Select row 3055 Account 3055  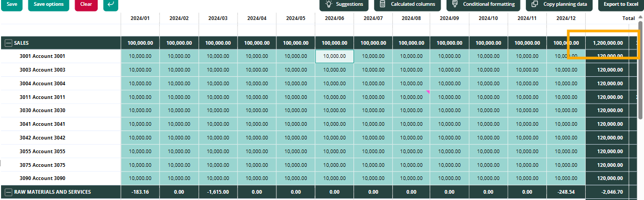point(60,152)
